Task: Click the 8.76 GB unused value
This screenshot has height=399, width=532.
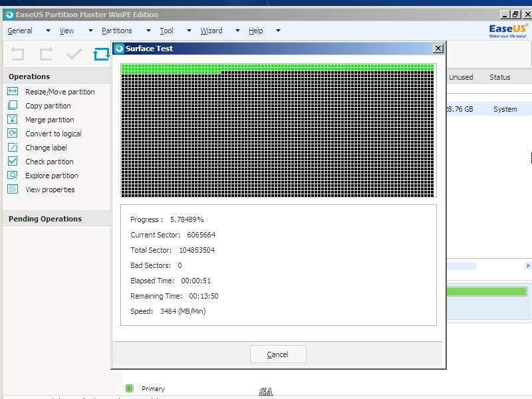Action: [x=460, y=109]
